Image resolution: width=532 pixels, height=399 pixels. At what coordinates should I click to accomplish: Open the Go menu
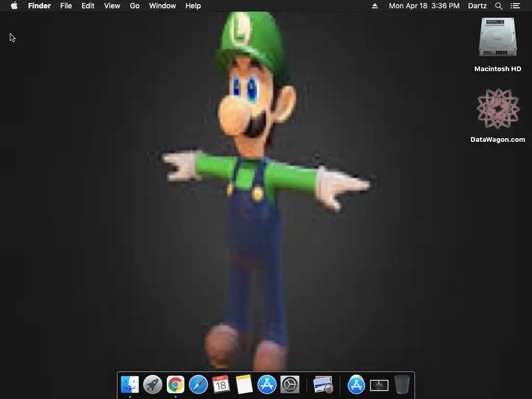pos(135,6)
